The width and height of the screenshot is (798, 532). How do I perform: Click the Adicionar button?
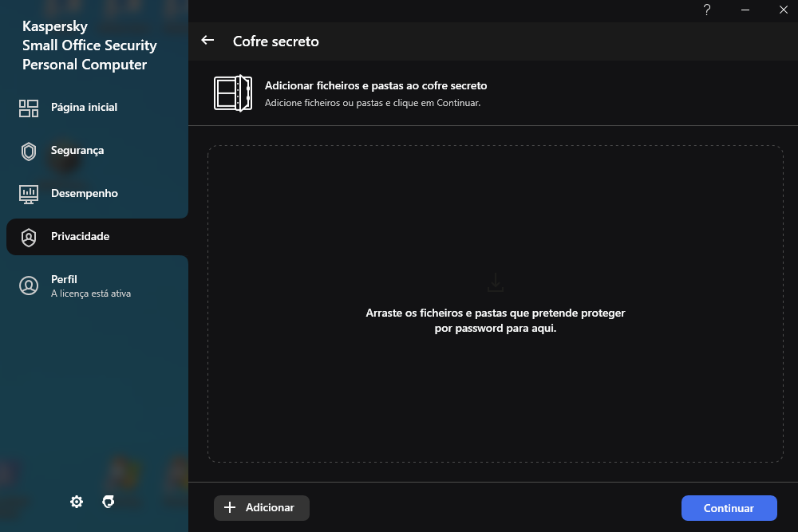262,507
